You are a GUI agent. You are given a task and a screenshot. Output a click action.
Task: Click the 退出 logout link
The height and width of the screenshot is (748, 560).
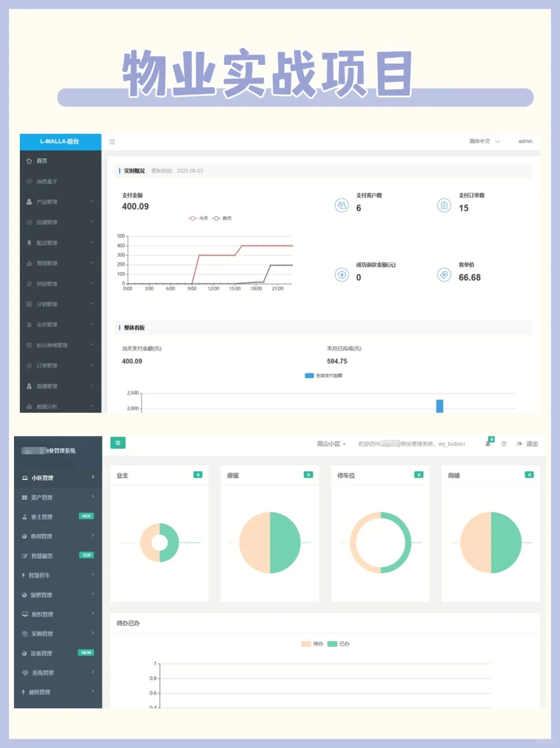(528, 444)
